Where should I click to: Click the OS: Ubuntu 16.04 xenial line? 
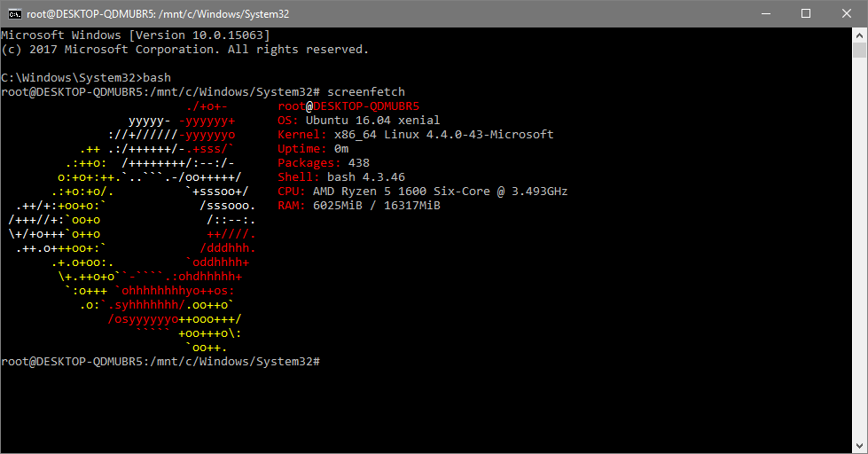359,120
